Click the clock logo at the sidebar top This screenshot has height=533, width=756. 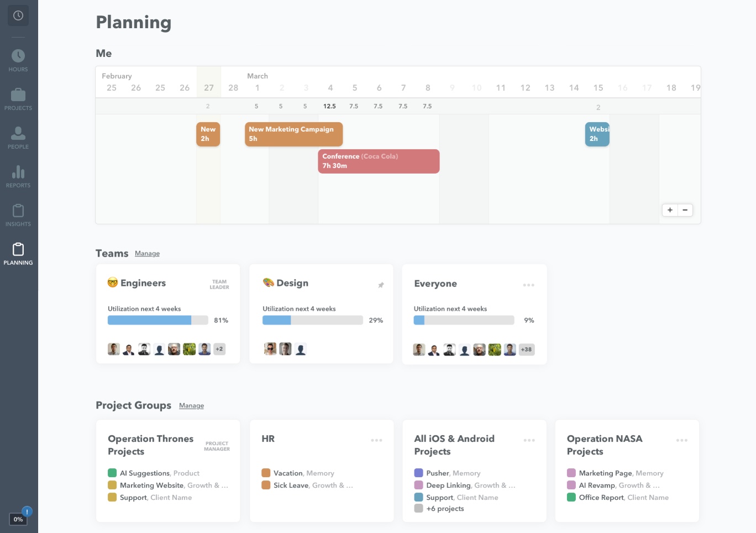(18, 15)
